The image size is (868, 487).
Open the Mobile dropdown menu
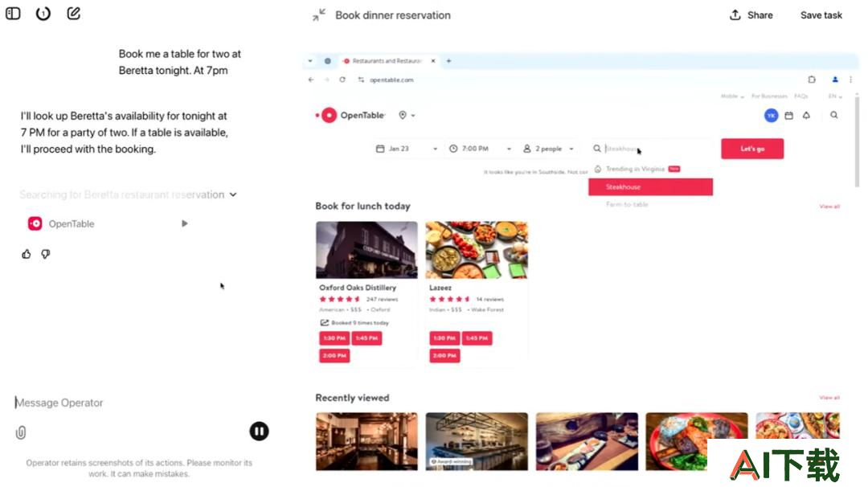click(x=732, y=96)
